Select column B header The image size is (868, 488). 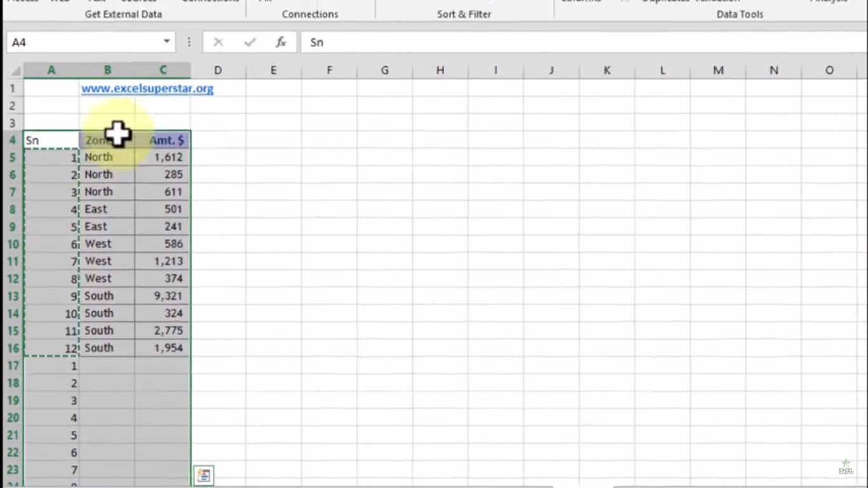click(x=107, y=71)
